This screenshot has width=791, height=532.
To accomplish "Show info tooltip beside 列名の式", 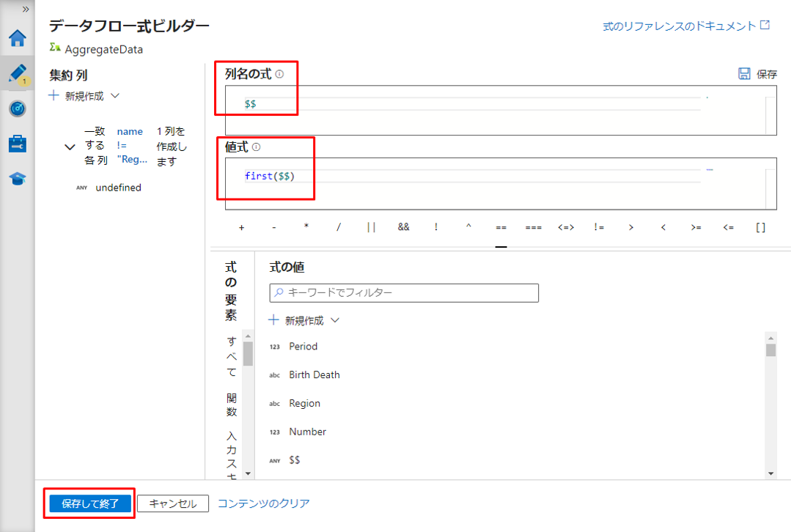I will [279, 74].
